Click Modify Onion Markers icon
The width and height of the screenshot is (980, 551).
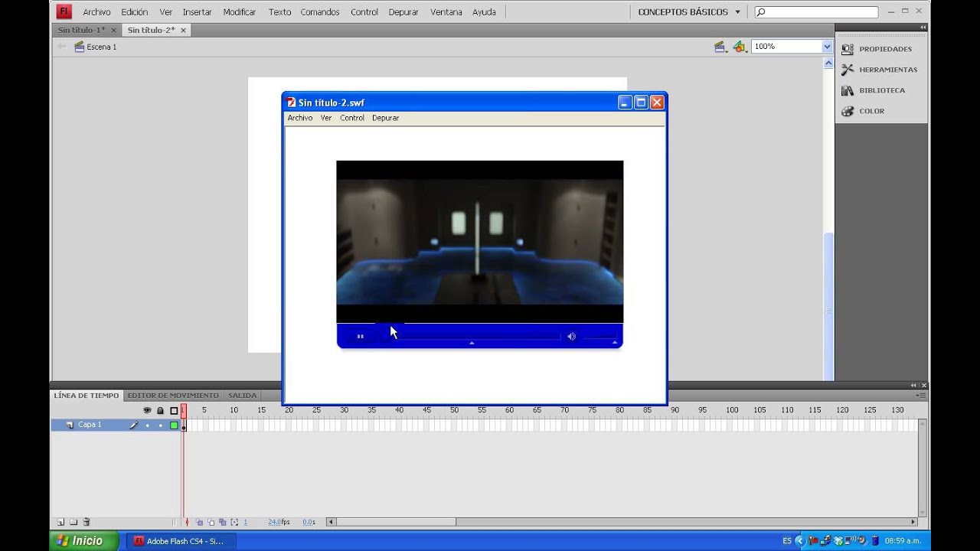point(234,522)
